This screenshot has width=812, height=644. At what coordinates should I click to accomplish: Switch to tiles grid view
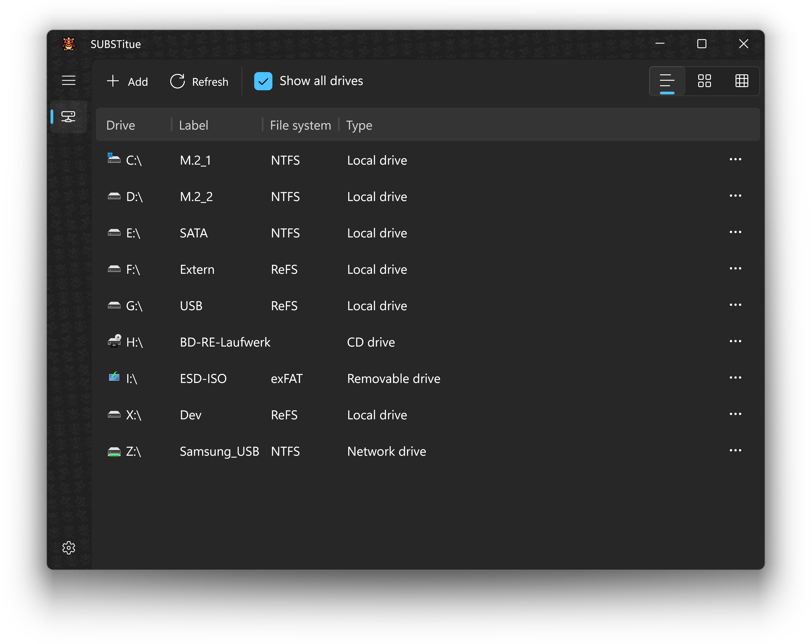click(704, 81)
